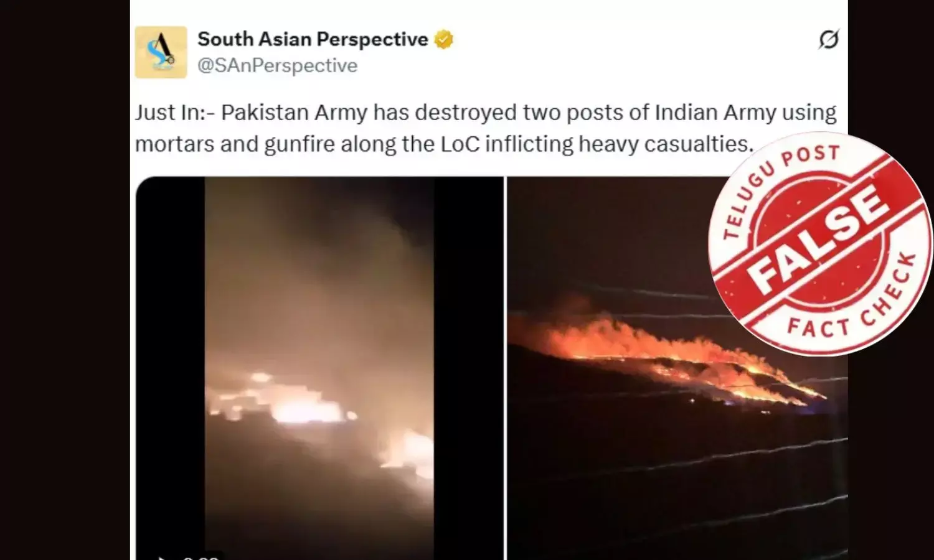This screenshot has height=560, width=934.
Task: Click the dark margin left of the tweet
Action: [65, 280]
